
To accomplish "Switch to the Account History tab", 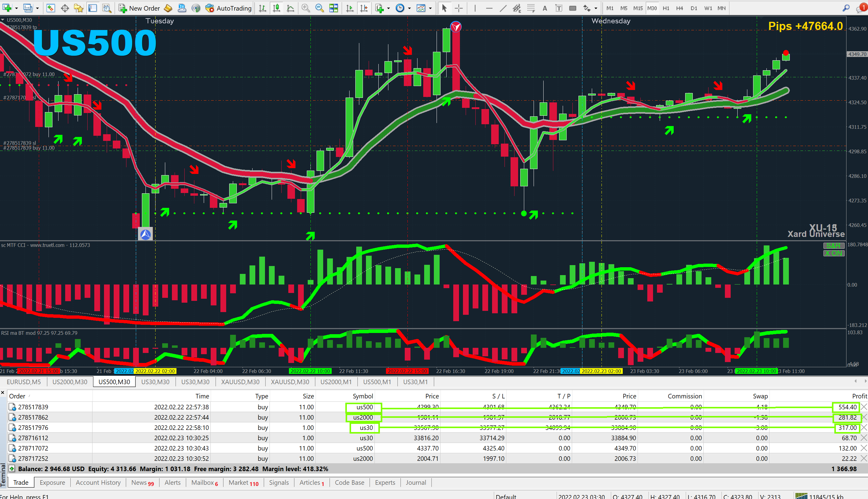I will tap(98, 483).
